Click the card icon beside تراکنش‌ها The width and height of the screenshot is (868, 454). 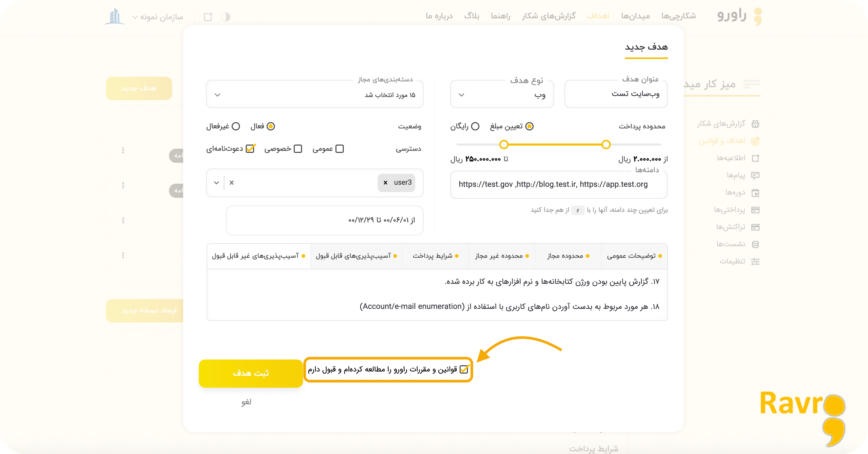pos(755,227)
